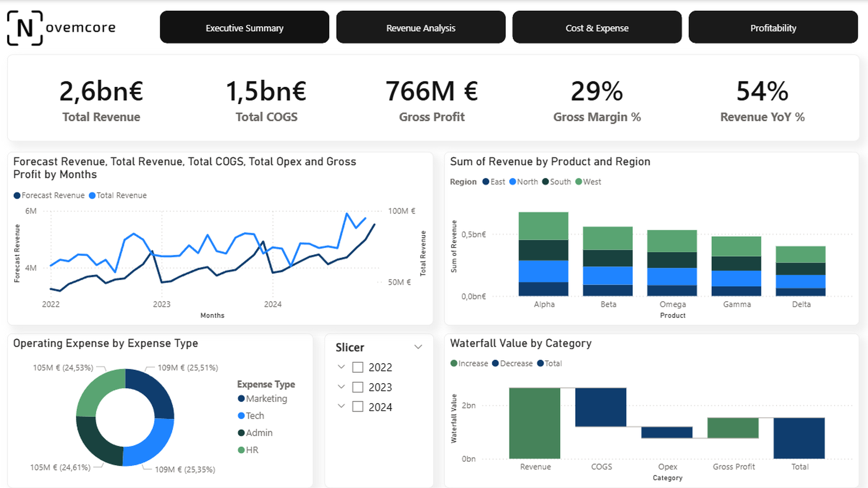868x488 pixels.
Task: Click the 54% Revenue YoY card
Action: point(762,100)
